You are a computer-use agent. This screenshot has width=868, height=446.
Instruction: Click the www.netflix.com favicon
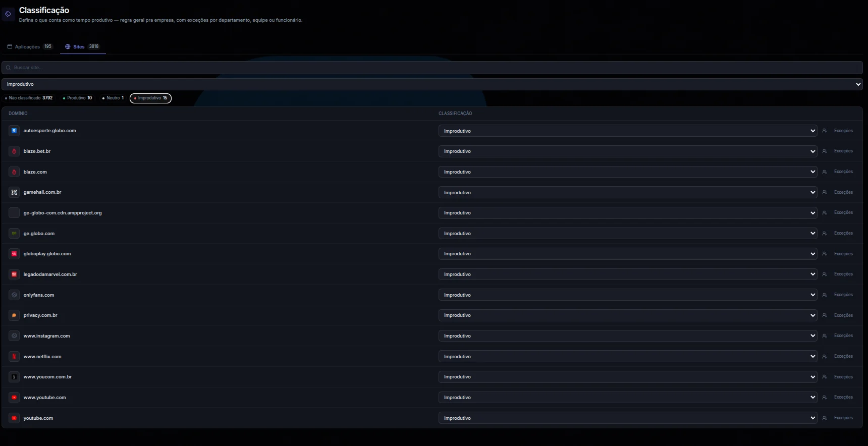pyautogui.click(x=14, y=357)
